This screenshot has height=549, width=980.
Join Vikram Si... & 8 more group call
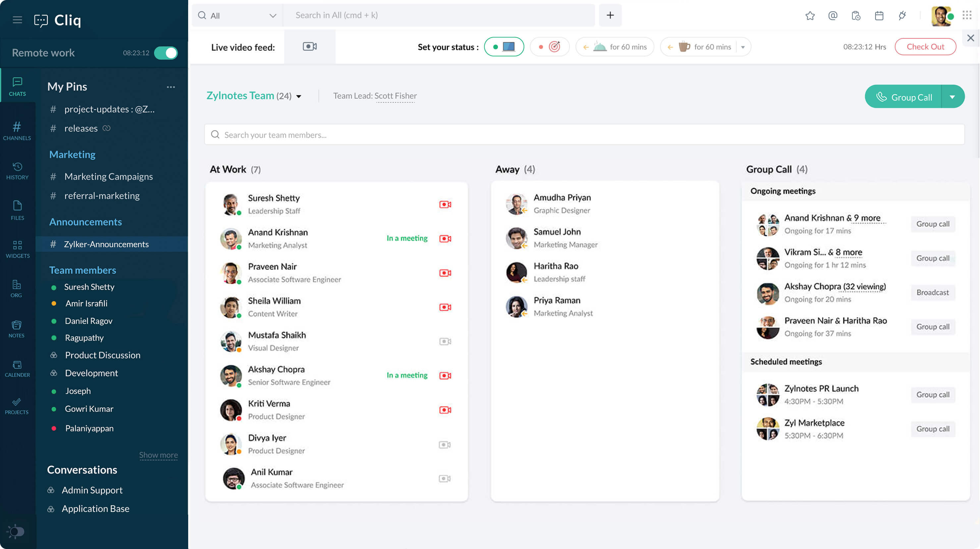point(932,258)
